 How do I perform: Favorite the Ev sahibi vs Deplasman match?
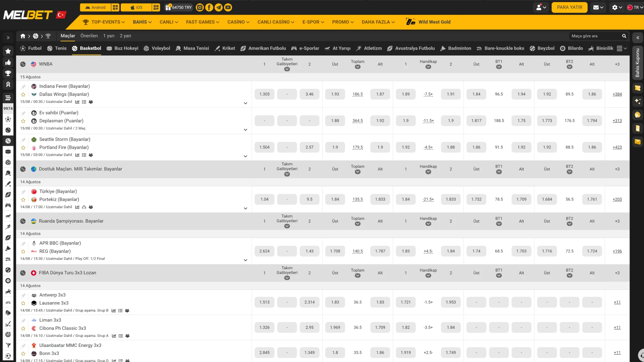[23, 121]
